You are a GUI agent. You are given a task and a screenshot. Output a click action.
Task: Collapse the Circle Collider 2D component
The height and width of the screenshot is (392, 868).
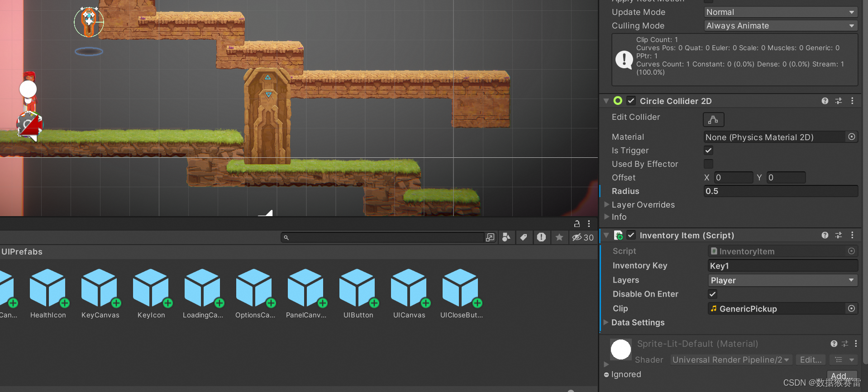pyautogui.click(x=606, y=101)
